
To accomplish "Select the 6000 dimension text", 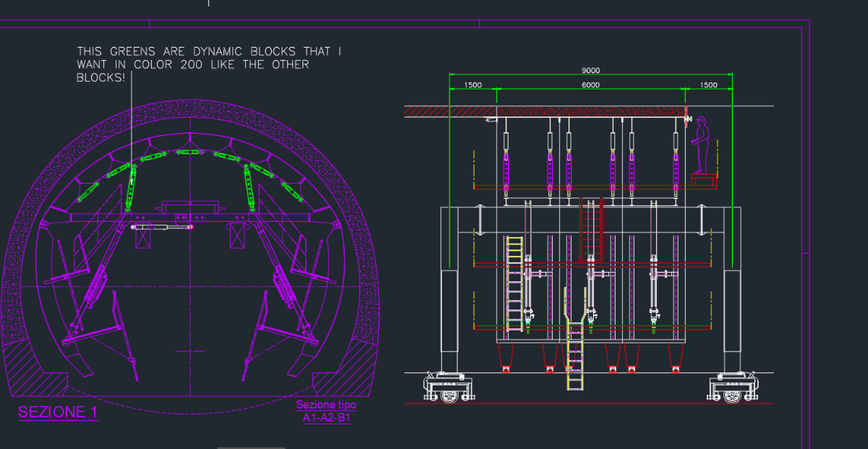I will (590, 85).
